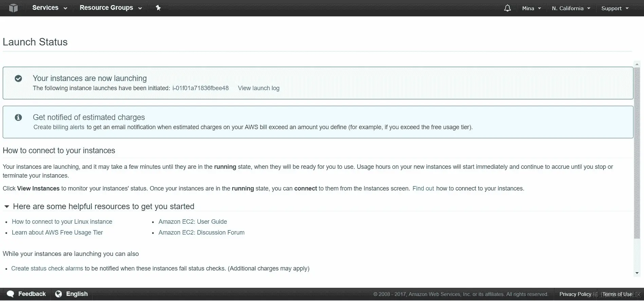Click 'How to connect to your instances' heading
This screenshot has height=301, width=644.
59,150
